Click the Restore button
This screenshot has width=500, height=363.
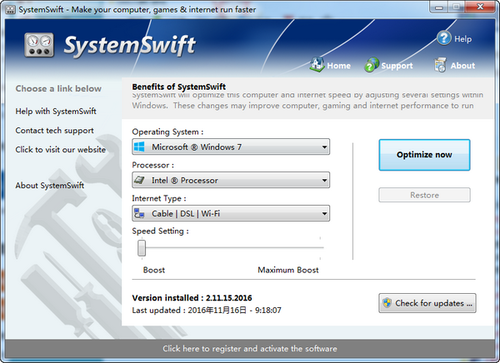click(x=424, y=195)
